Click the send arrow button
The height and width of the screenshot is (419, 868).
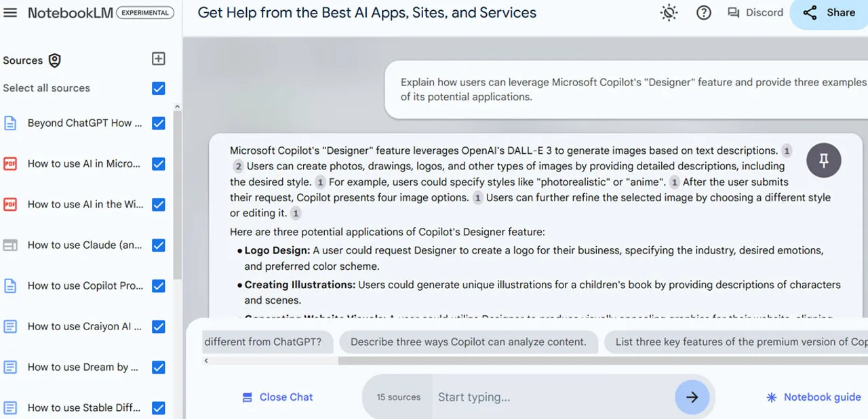pos(692,397)
